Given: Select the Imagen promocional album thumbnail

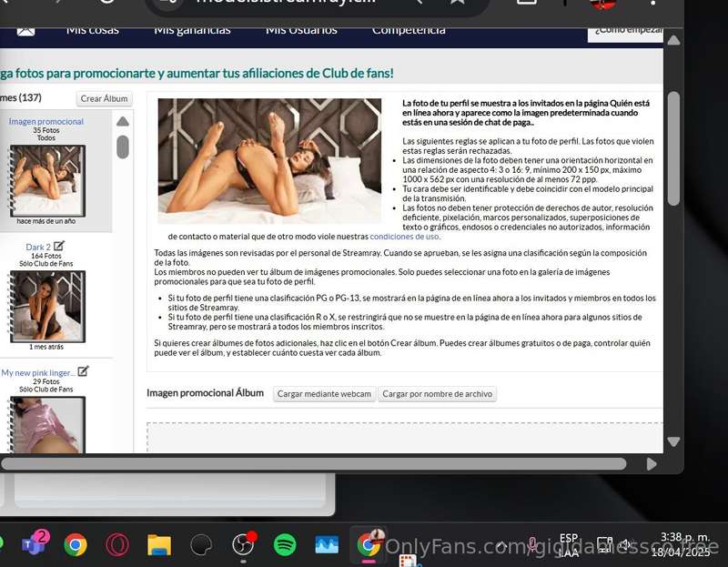Looking at the screenshot, I should [x=48, y=180].
